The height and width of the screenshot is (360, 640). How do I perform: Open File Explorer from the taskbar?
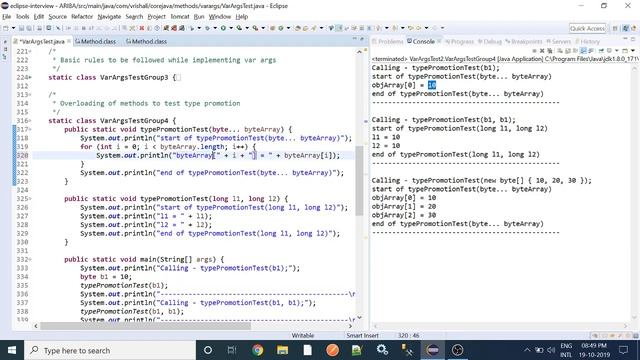282,350
